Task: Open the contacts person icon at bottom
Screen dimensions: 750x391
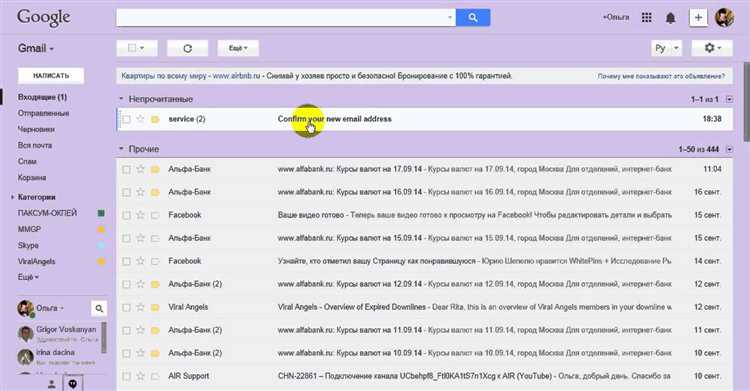Action: pyautogui.click(x=52, y=384)
